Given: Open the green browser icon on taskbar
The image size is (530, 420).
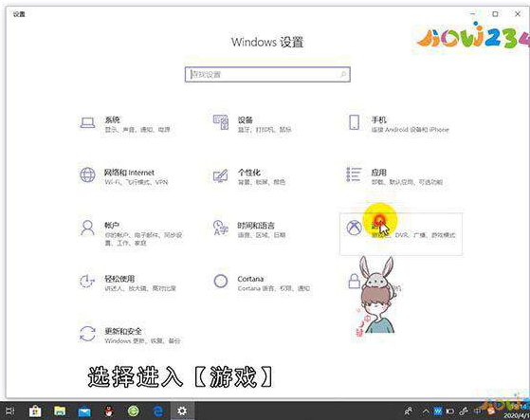Looking at the screenshot, I should 134,411.
